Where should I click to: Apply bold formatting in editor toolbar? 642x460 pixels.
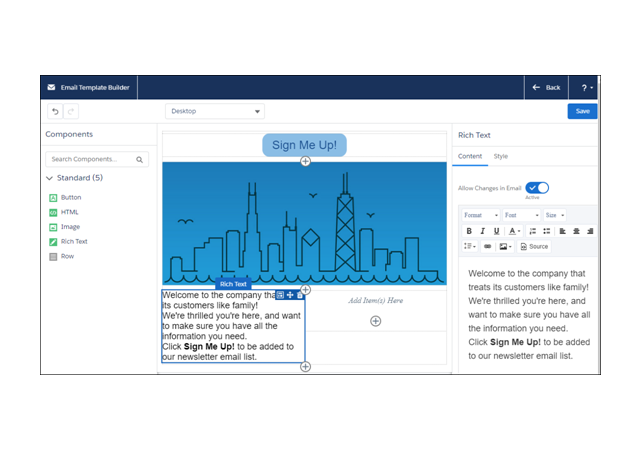click(469, 231)
